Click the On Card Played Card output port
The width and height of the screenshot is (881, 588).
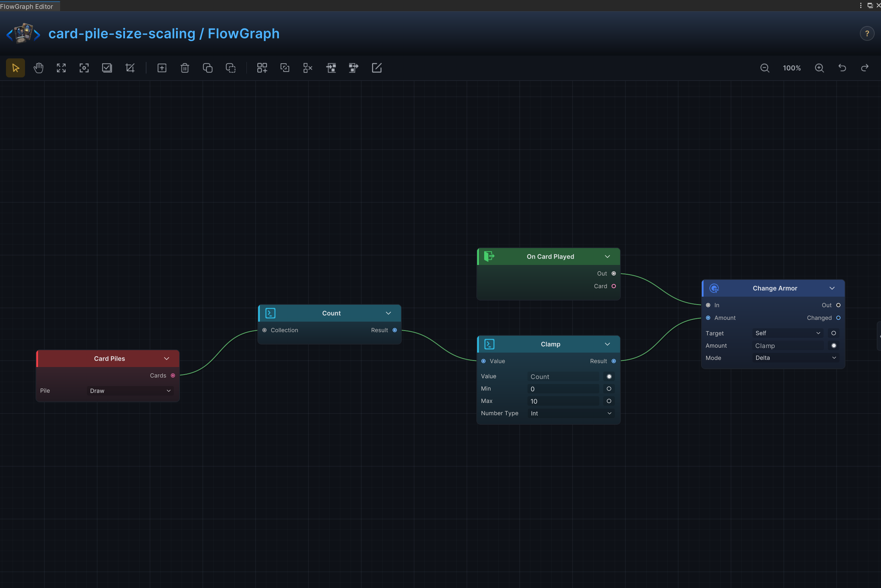(x=614, y=286)
